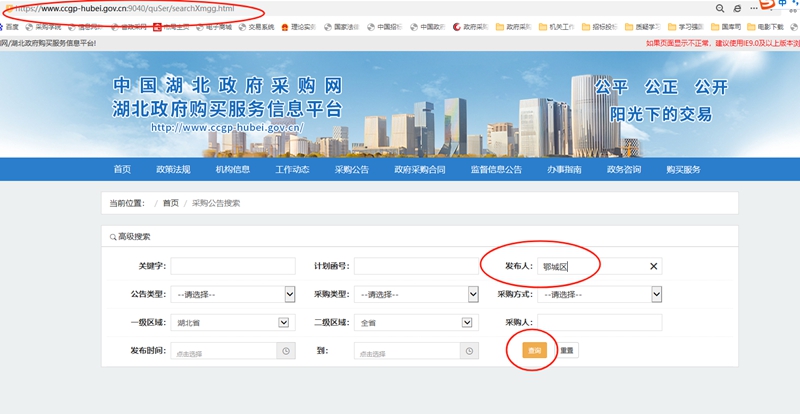Screen dimensions: 800x414
Task: Open the 政务咨询 navigation item
Action: pyautogui.click(x=624, y=169)
